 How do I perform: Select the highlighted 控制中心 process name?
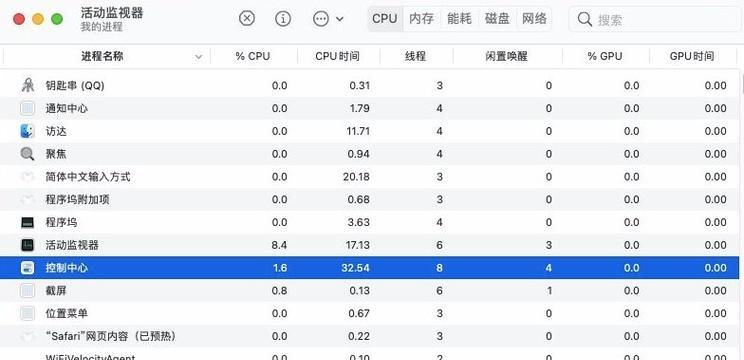click(66, 268)
